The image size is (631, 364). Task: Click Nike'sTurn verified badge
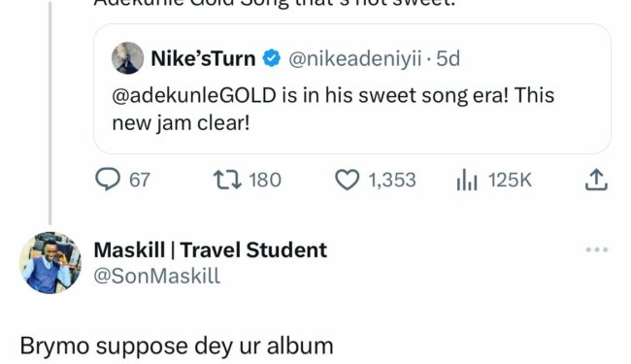(x=272, y=58)
